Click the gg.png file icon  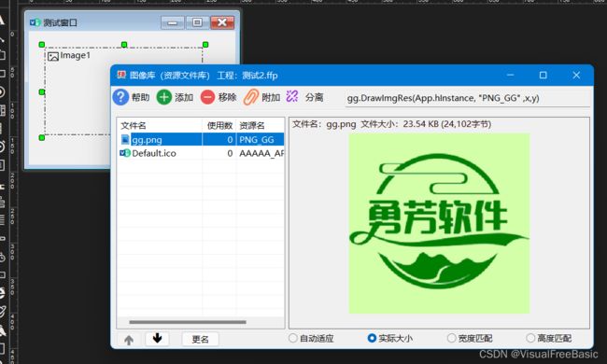[125, 139]
